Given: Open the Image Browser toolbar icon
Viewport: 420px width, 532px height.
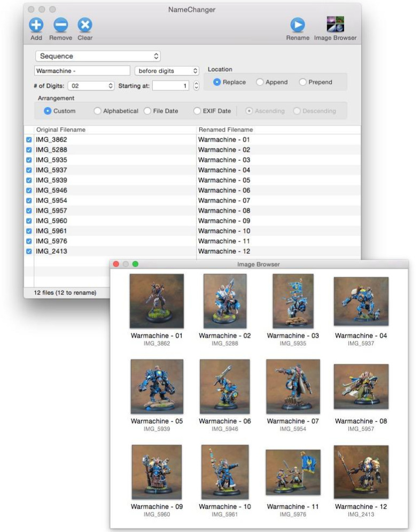Looking at the screenshot, I should (x=335, y=25).
